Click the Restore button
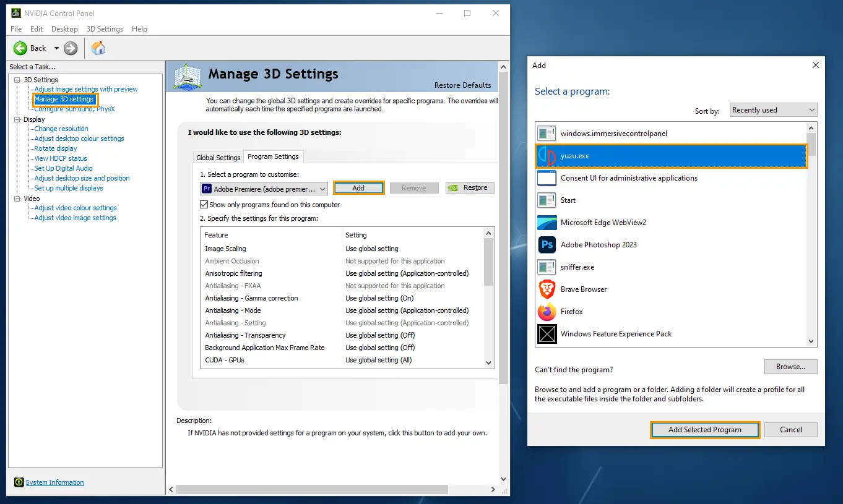The width and height of the screenshot is (843, 504). [x=470, y=188]
